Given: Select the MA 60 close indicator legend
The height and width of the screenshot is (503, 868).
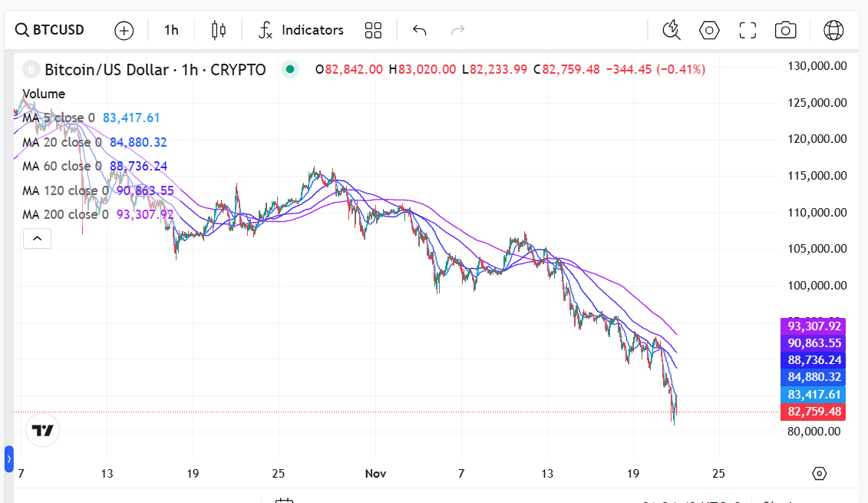Looking at the screenshot, I should (x=62, y=166).
